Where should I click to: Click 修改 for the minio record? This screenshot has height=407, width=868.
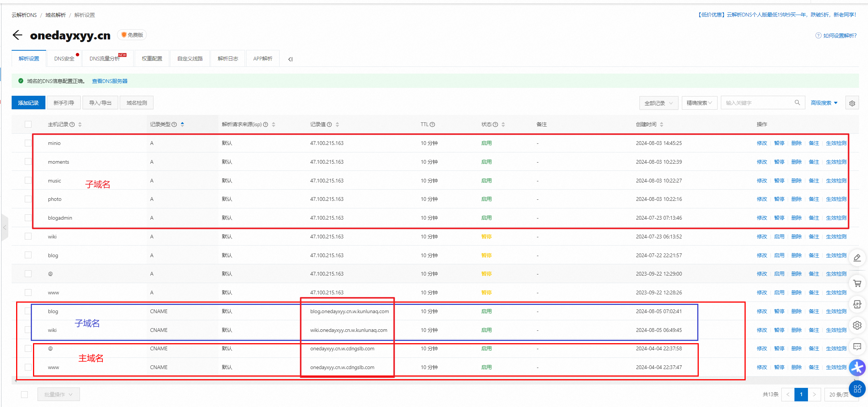762,143
